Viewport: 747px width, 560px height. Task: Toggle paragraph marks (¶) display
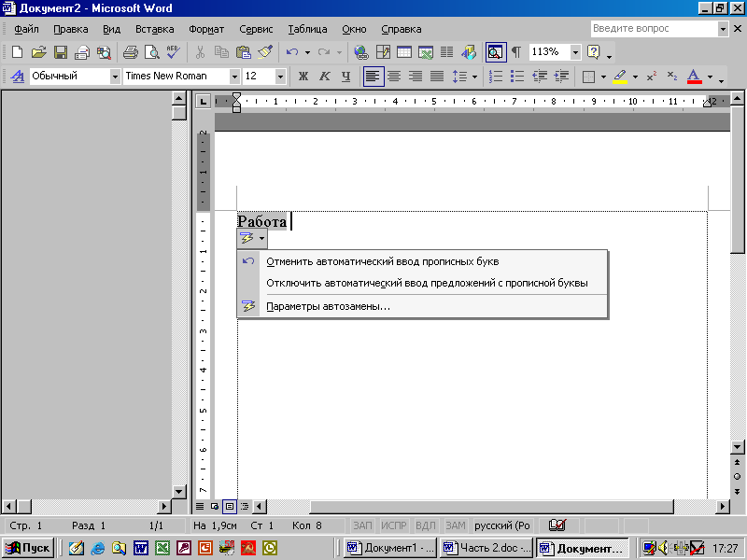(x=516, y=52)
